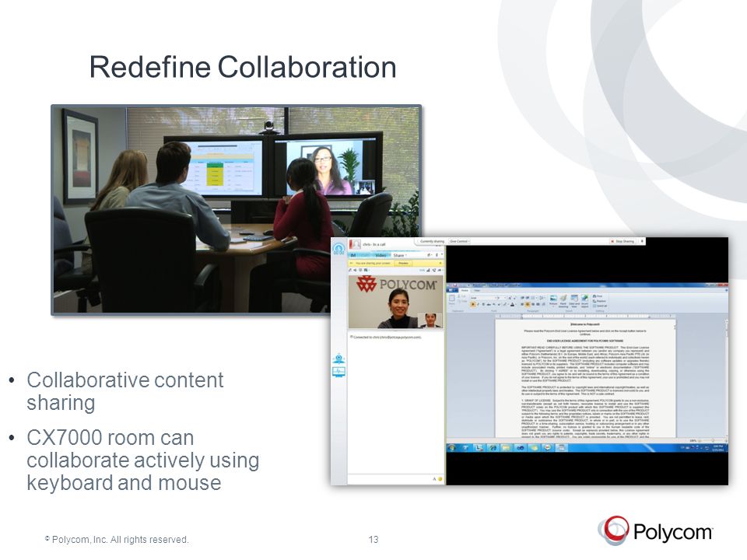Click the small self-view video thumbnail
Image resolution: width=747 pixels, height=560 pixels.
(x=430, y=320)
